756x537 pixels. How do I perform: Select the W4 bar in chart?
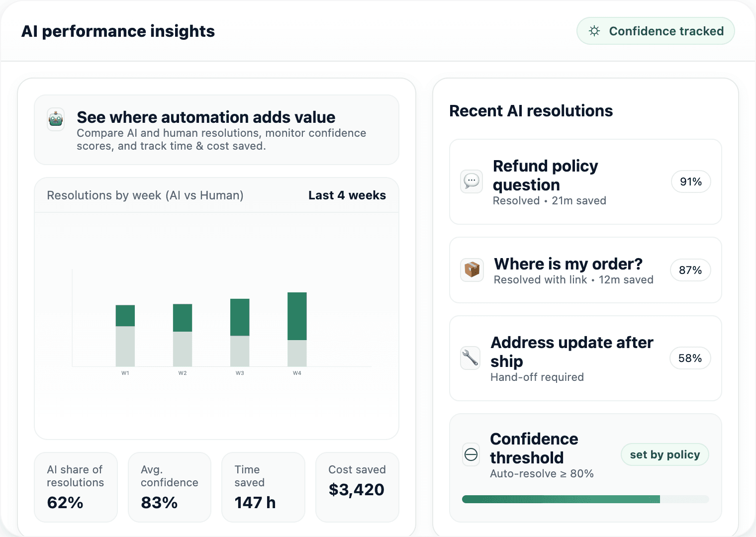297,329
